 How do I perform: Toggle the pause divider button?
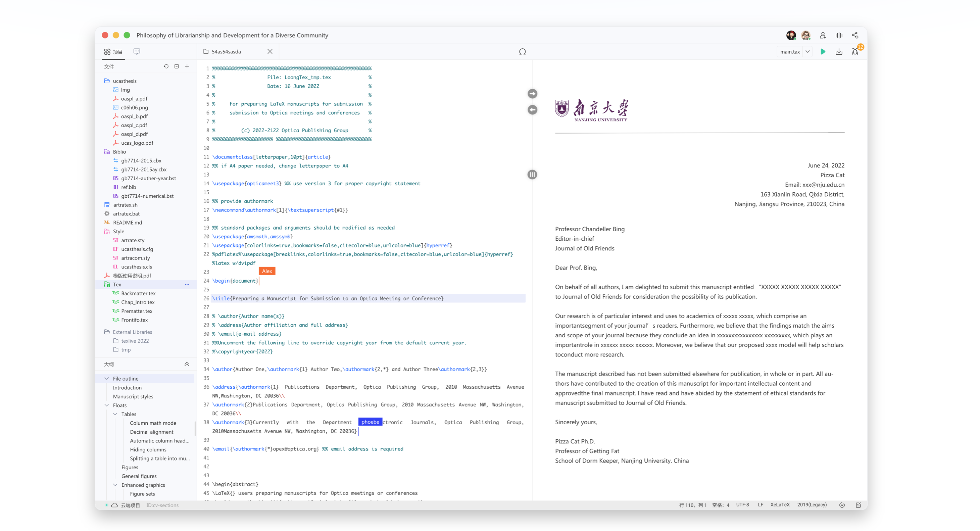(x=532, y=175)
